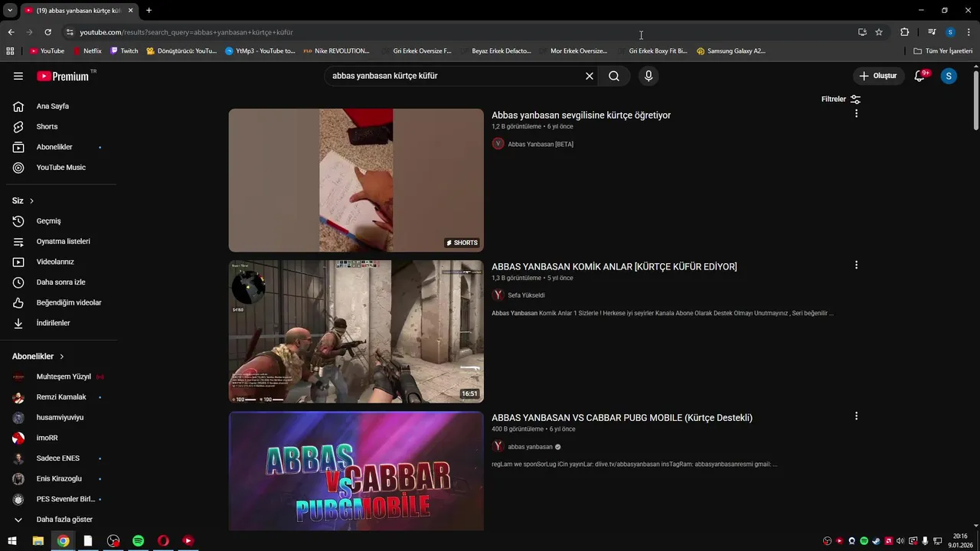
Task: Open the Chrome tab search dropdown
Action: pyautogui.click(x=10, y=10)
